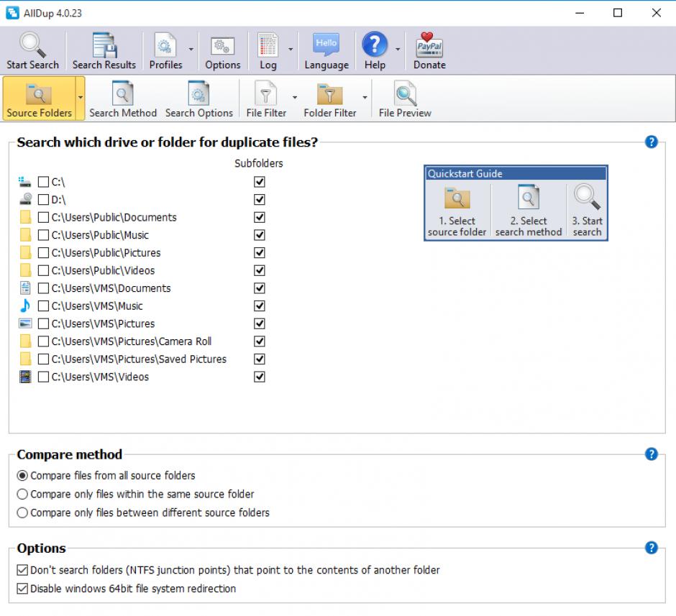
Task: Click the VMS Documents page icon
Action: coord(25,288)
